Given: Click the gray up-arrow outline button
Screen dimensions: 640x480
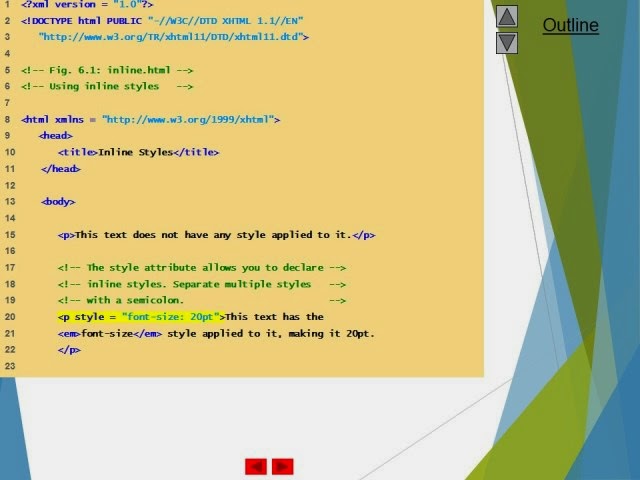Looking at the screenshot, I should [x=507, y=16].
